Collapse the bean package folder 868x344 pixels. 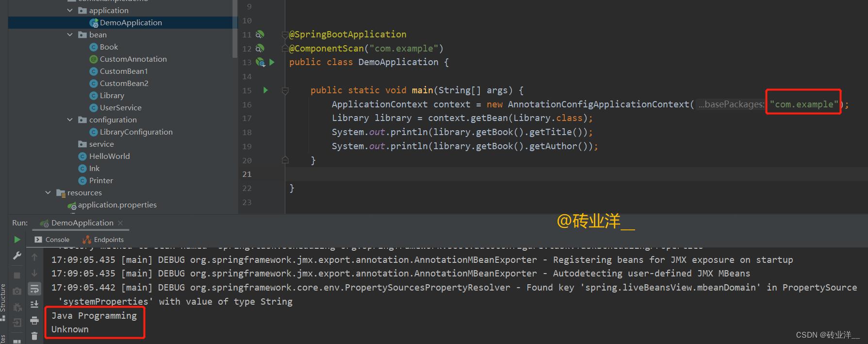click(x=70, y=34)
